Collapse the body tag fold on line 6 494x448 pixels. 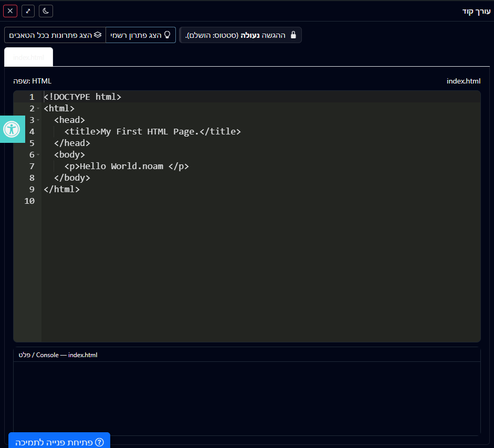(38, 155)
